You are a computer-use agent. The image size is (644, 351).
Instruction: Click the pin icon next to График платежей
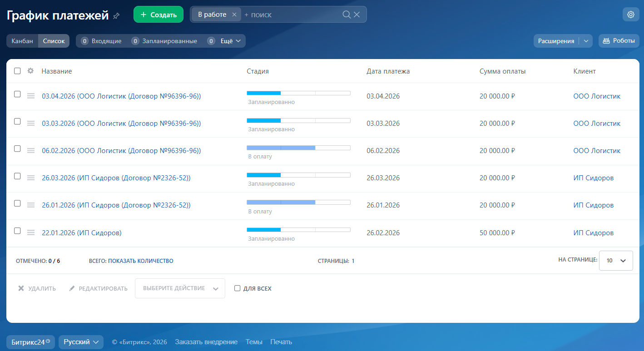116,16
